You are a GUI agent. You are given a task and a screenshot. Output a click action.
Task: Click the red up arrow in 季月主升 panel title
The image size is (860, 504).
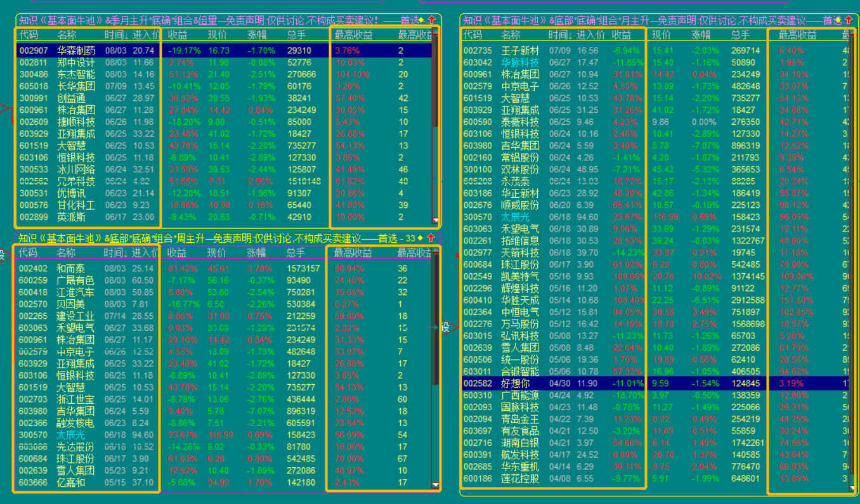tap(432, 20)
